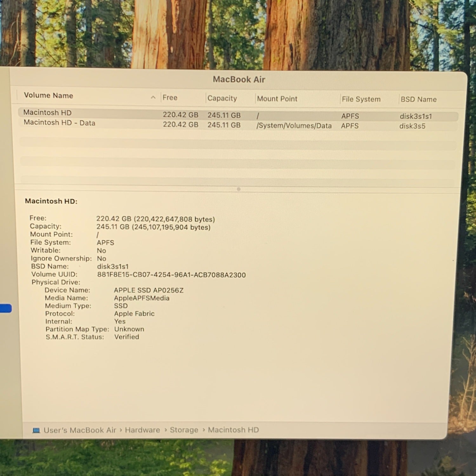This screenshot has width=476, height=476.
Task: Click the laptop icon in the path bar
Action: (36, 431)
